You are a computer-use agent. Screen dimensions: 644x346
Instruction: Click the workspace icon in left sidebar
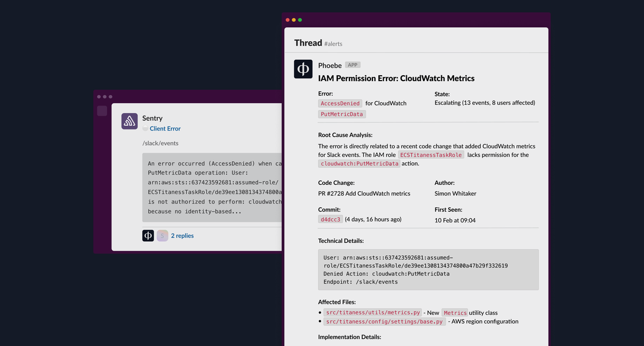click(102, 111)
